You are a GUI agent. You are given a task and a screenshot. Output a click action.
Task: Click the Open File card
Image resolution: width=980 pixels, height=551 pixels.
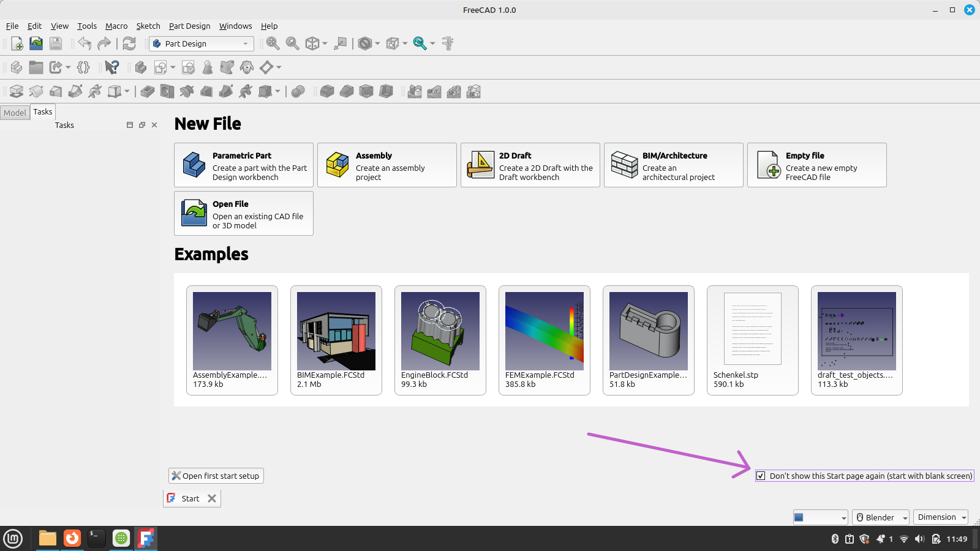(244, 214)
